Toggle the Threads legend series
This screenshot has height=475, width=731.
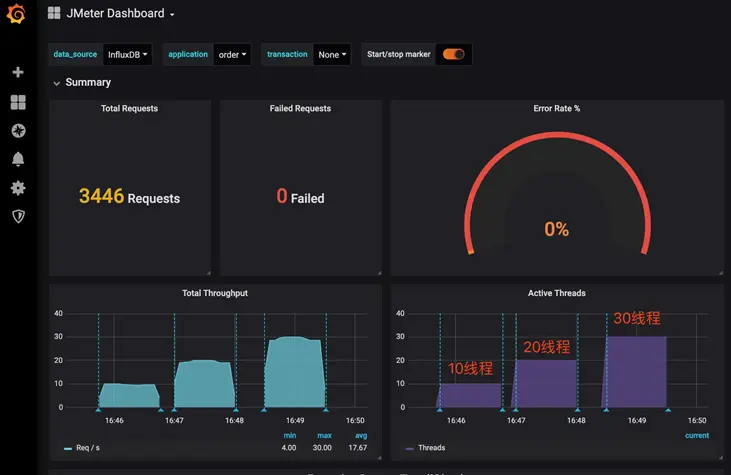click(431, 447)
